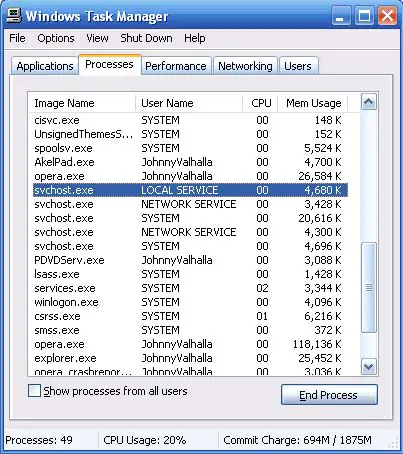Maximize the Task Manager window
Screen dimensions: 403x454
364,16
